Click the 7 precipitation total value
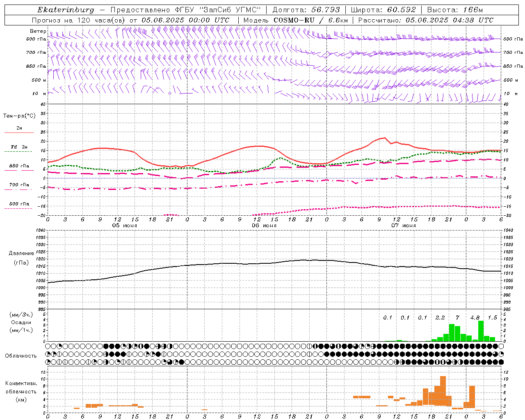Screen dimensions: 525x420 click(x=458, y=318)
